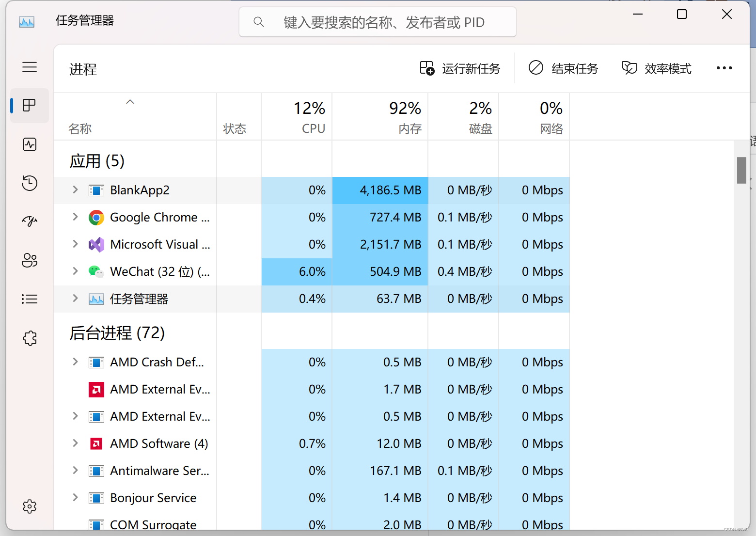756x536 pixels.
Task: Click the 任务管理器 row icon
Action: [96, 299]
